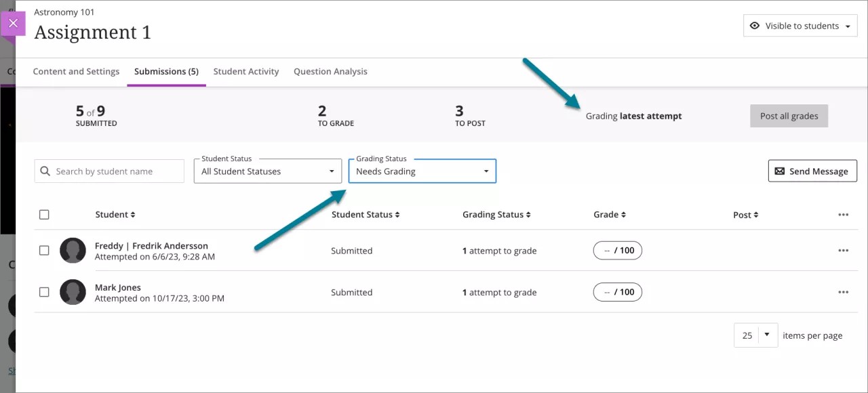
Task: Open more options for Mark Jones
Action: [843, 293]
